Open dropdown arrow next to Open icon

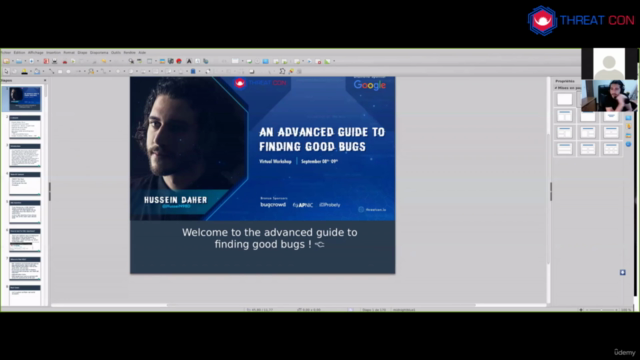point(25,61)
